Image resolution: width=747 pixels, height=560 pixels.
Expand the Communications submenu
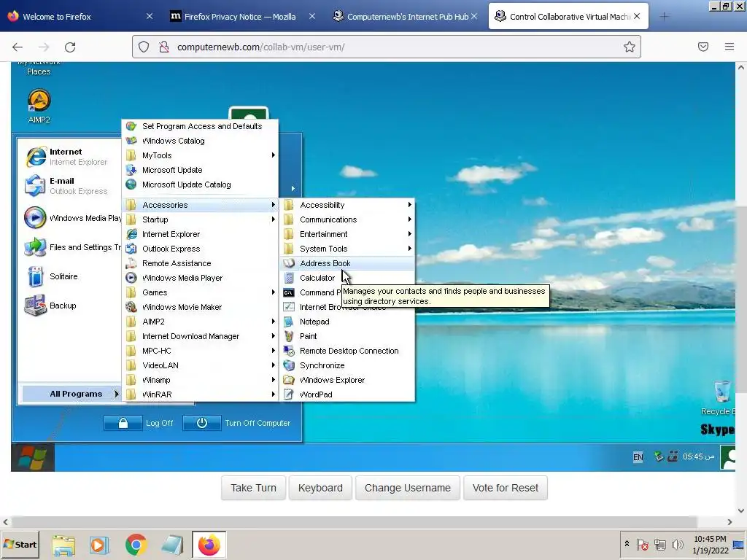[x=347, y=219]
